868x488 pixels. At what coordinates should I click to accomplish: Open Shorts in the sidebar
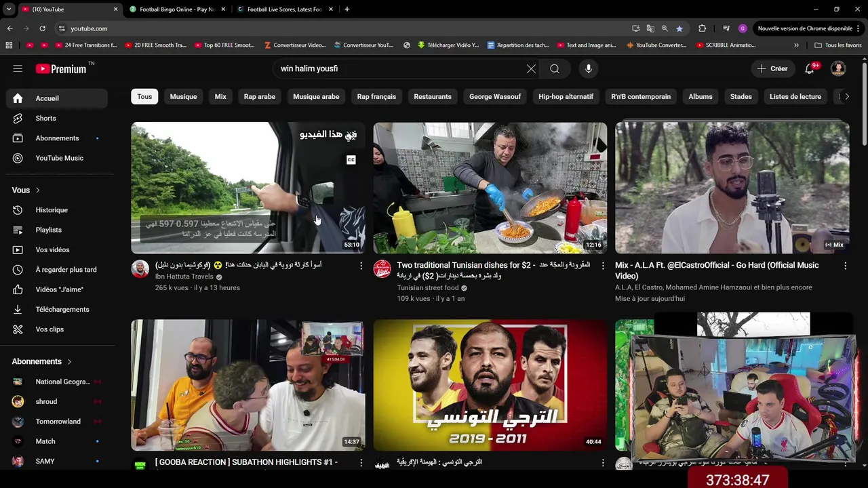click(57, 118)
